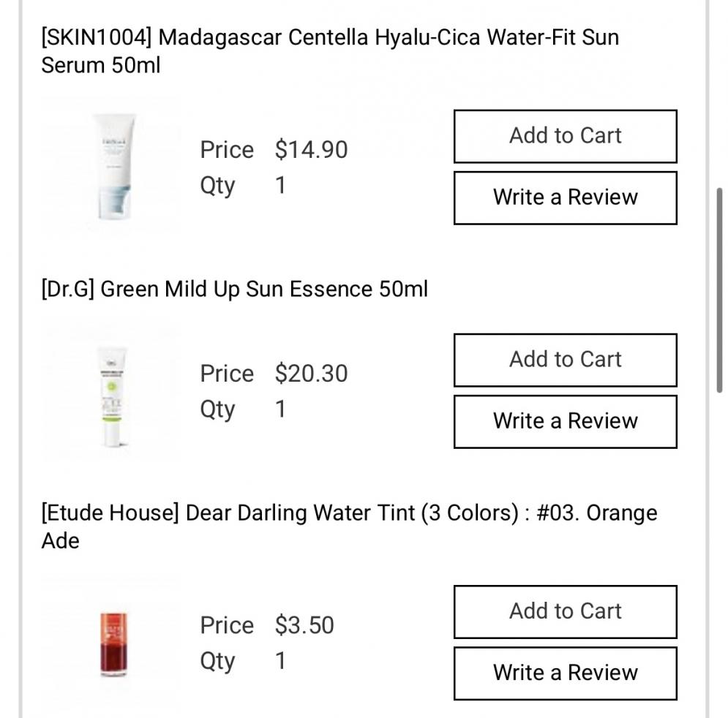Click the $14.90 price text
The height and width of the screenshot is (718, 728).
(309, 150)
